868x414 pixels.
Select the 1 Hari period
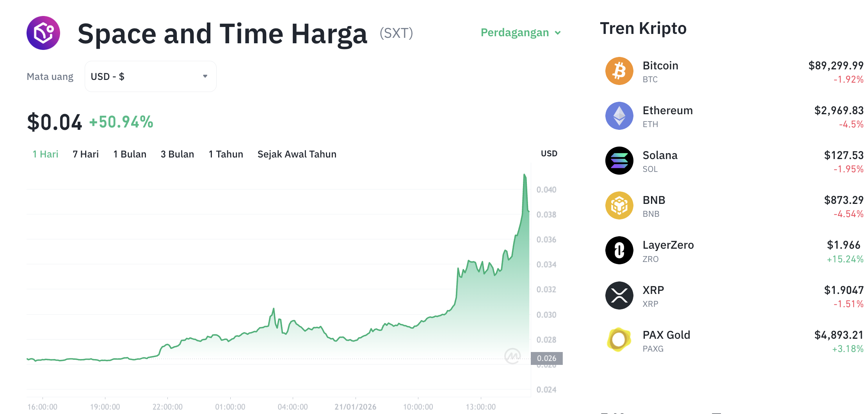[x=45, y=154]
